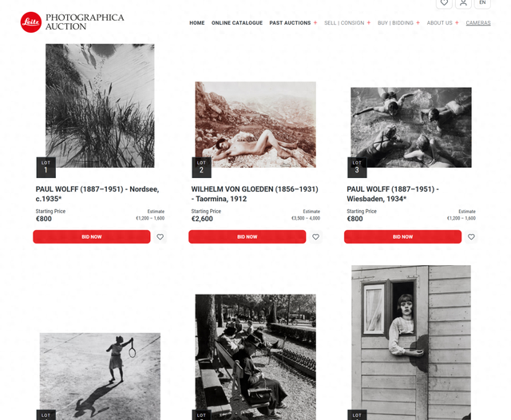The width and height of the screenshot is (511, 420).
Task: Favorite Lot 1 Nordsee with heart icon
Action: (x=160, y=237)
